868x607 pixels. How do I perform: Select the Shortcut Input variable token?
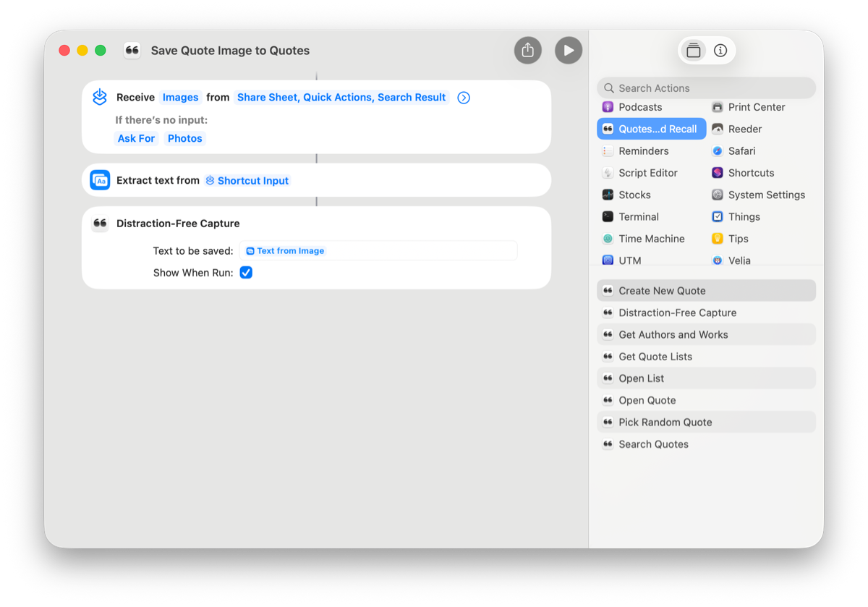tap(247, 181)
